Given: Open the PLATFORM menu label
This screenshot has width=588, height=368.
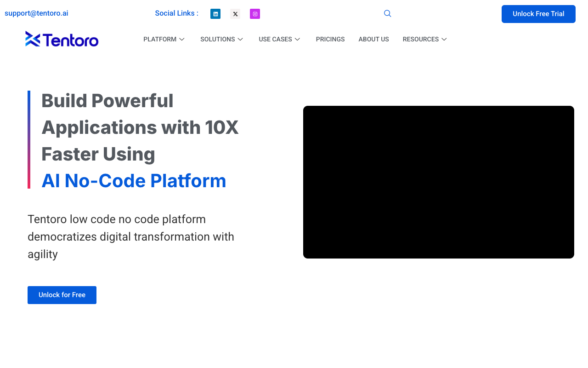Looking at the screenshot, I should click(160, 40).
